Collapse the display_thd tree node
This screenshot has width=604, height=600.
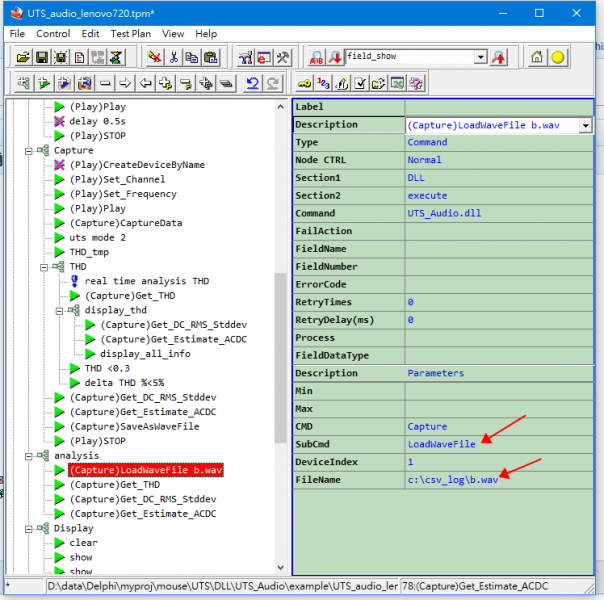(61, 310)
